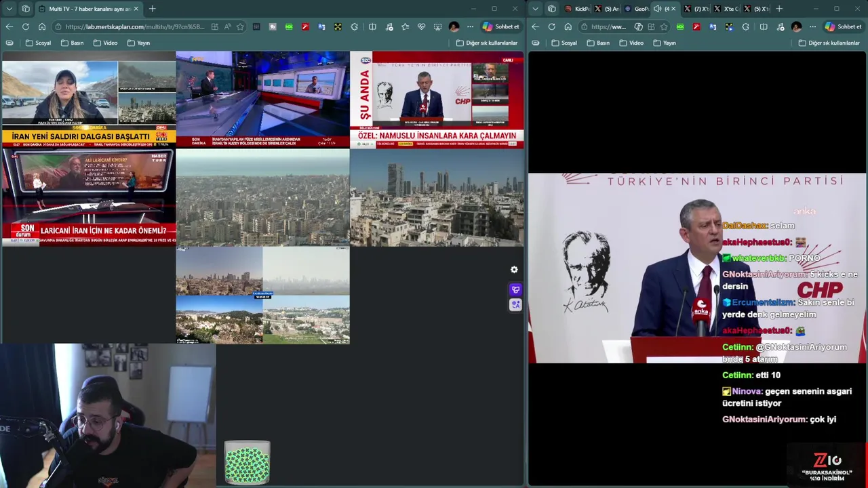The height and width of the screenshot is (488, 868).
Task: Bookmark Multi TV page with star icon
Action: coord(240,26)
